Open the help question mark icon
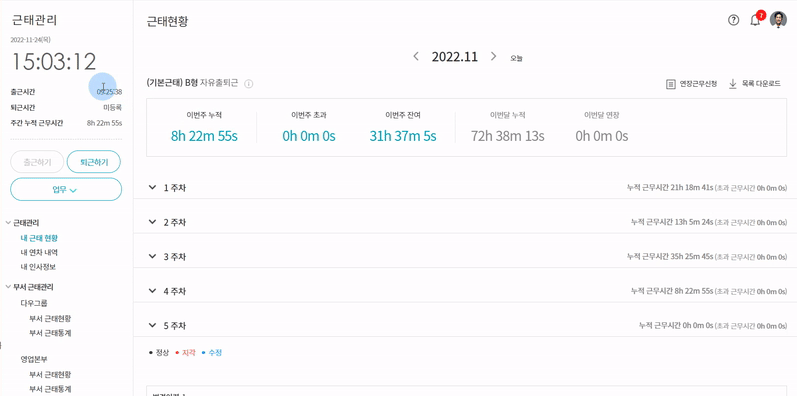The image size is (797, 396). click(733, 20)
